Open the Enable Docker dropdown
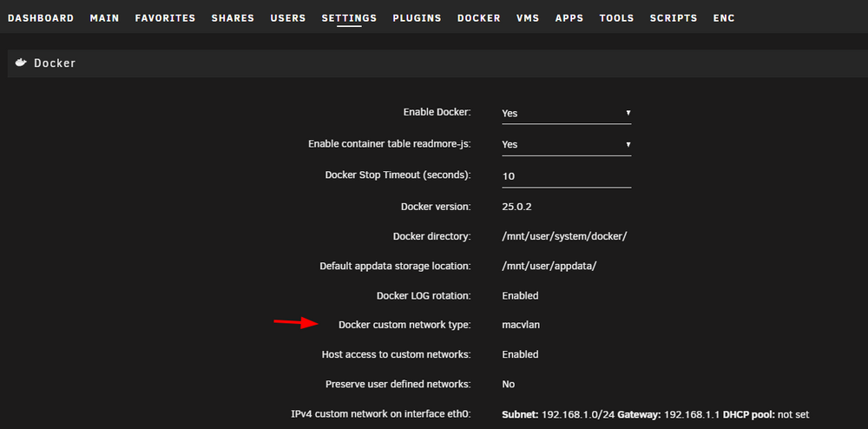The width and height of the screenshot is (868, 429). [566, 113]
